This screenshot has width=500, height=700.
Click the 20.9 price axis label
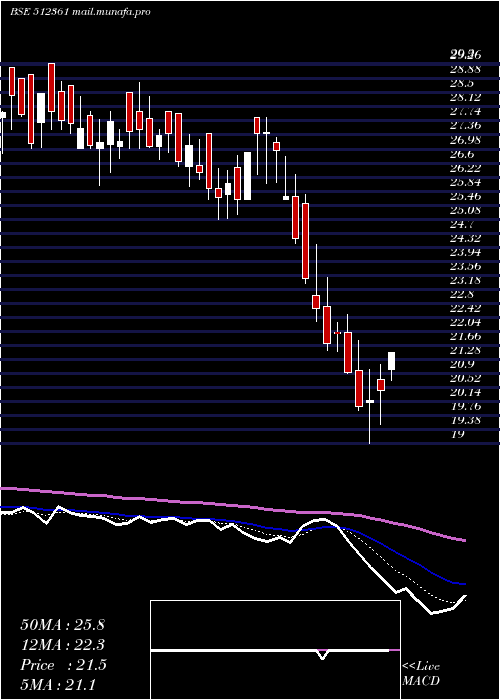[462, 364]
